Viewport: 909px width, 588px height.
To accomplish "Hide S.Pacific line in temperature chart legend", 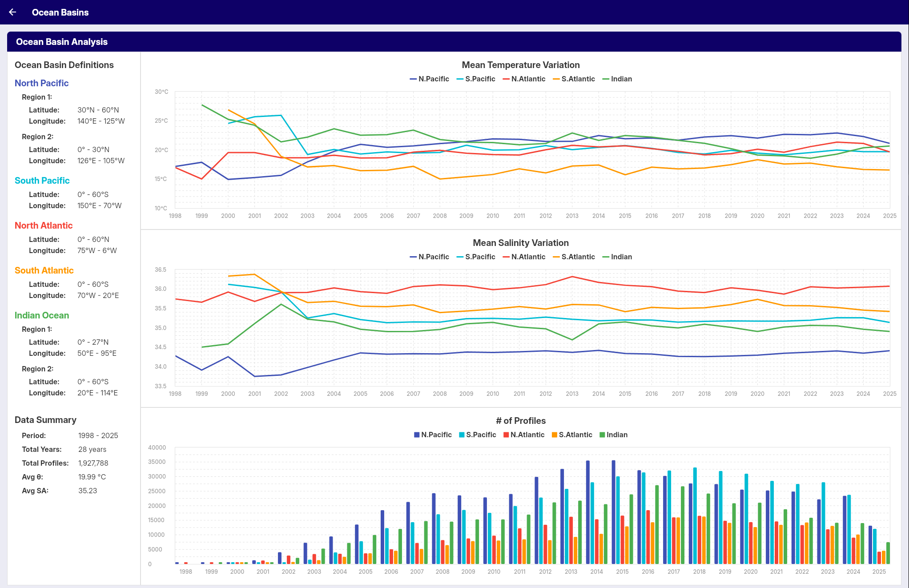I will (x=475, y=79).
